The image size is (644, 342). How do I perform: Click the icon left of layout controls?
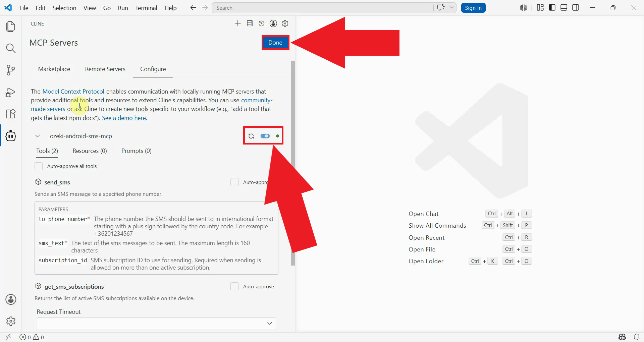point(523,8)
